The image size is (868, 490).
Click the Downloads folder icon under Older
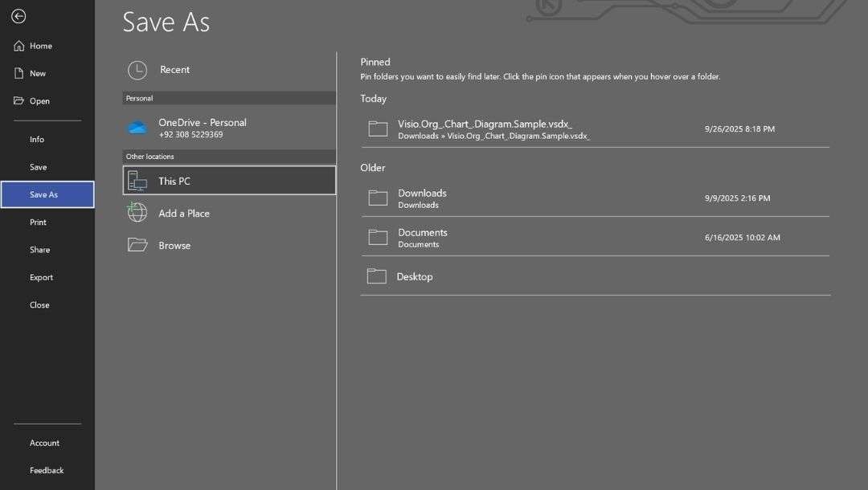378,198
